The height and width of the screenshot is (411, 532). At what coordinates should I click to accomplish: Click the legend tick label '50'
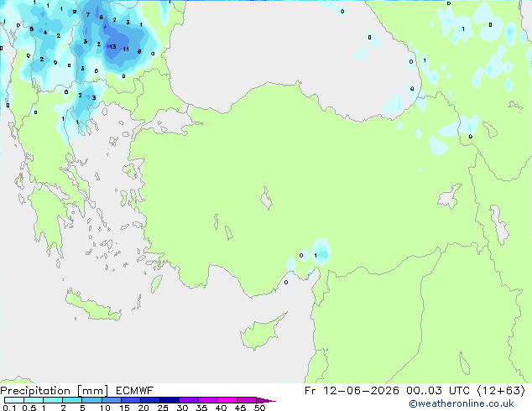(x=259, y=408)
